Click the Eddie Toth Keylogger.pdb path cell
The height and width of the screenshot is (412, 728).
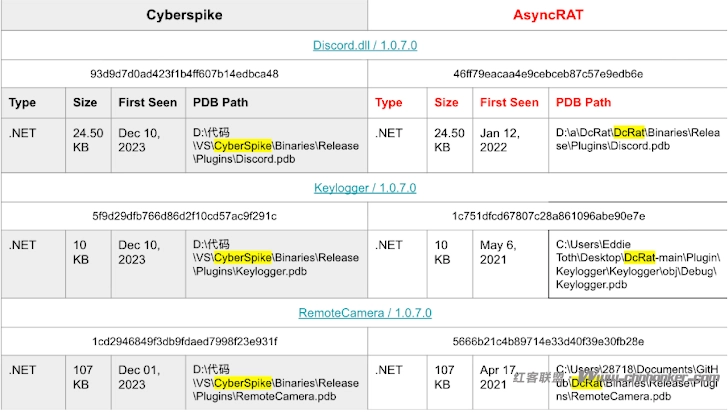click(636, 263)
